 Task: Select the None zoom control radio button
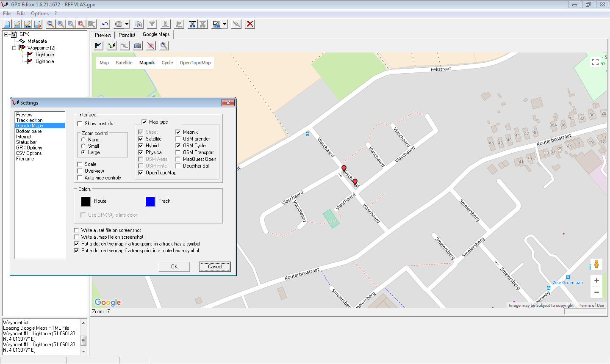tap(83, 140)
